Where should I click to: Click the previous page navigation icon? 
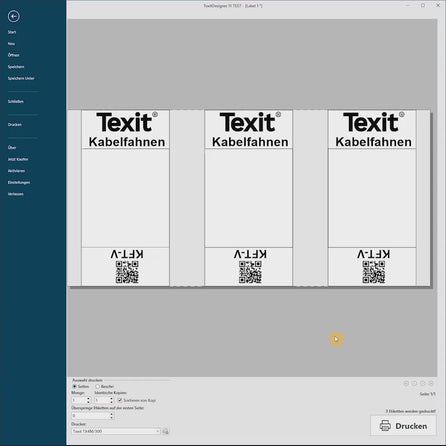pos(414,383)
